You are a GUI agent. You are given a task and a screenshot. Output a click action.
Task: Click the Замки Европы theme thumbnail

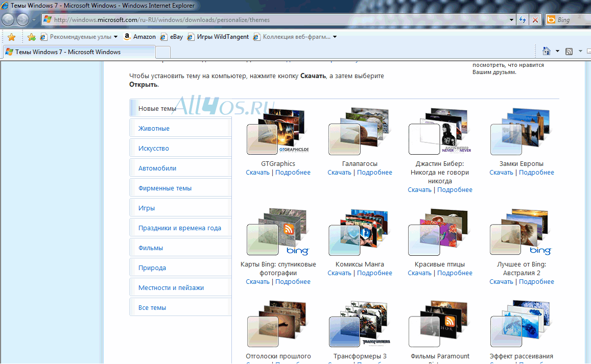coord(521,131)
